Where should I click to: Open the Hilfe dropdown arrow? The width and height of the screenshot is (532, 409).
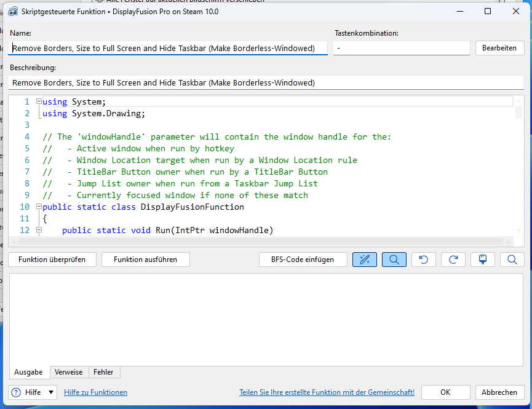[x=51, y=392]
